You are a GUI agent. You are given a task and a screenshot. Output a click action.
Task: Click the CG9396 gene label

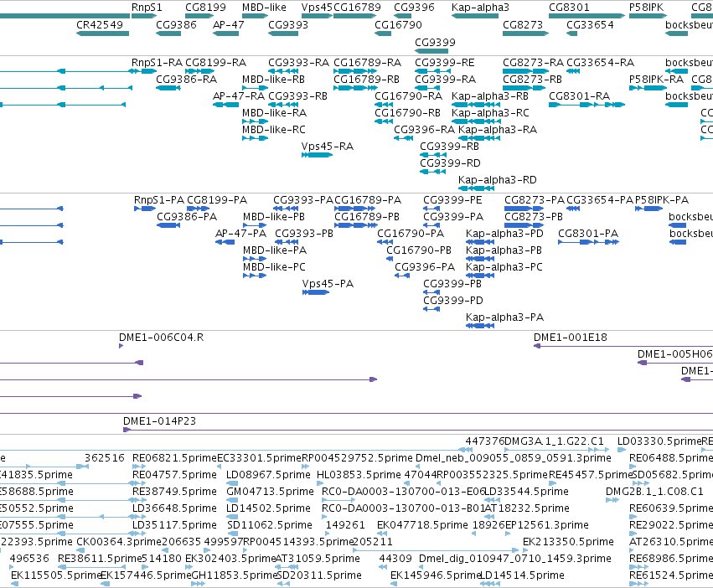[414, 8]
